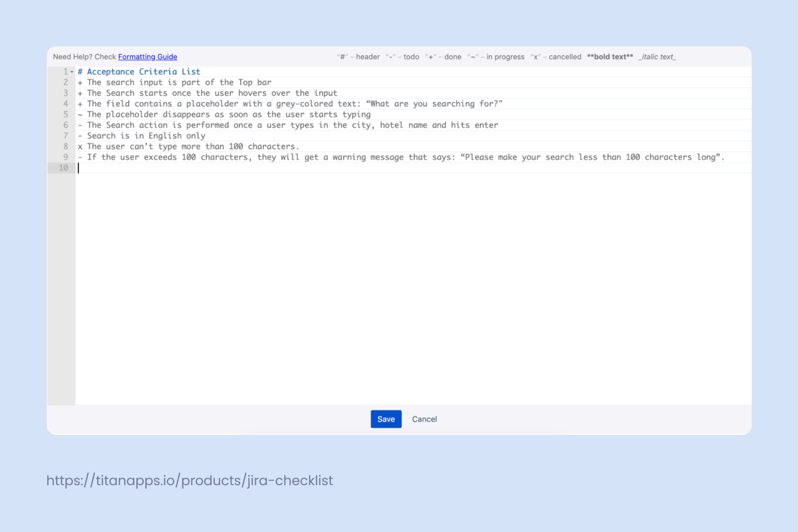Click line number 8 in the gutter
This screenshot has height=532, width=798.
coord(65,146)
